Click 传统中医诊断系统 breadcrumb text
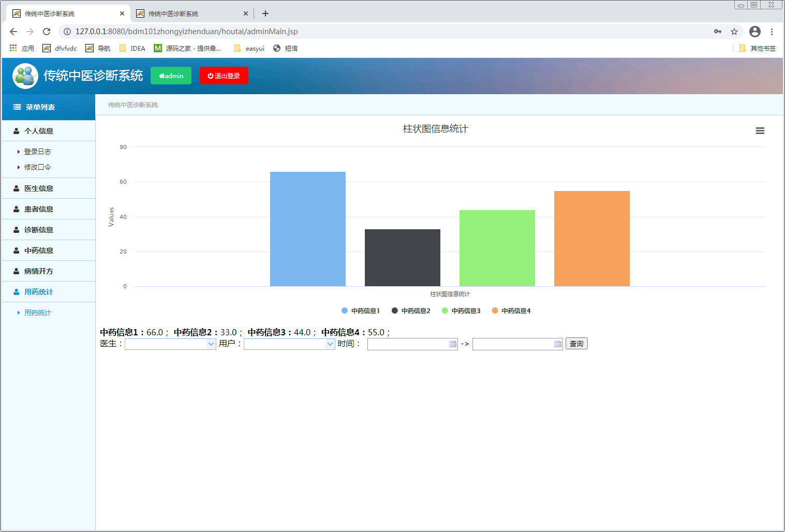This screenshot has height=532, width=785. tap(133, 105)
